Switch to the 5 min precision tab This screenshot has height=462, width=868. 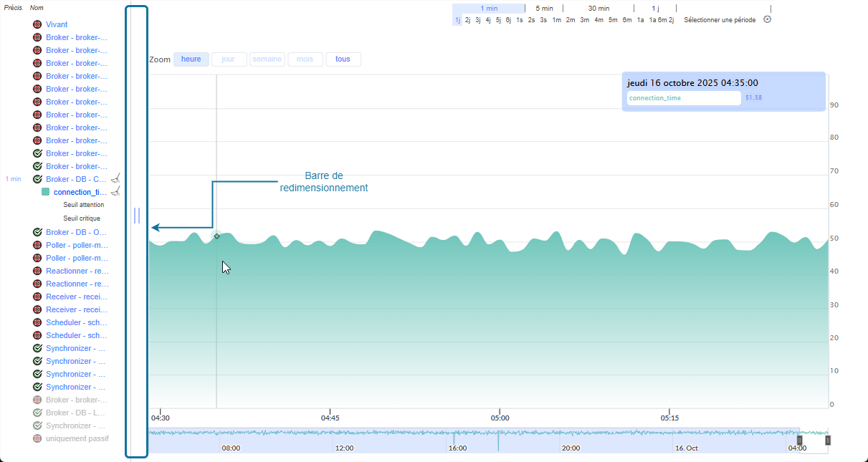coord(544,8)
